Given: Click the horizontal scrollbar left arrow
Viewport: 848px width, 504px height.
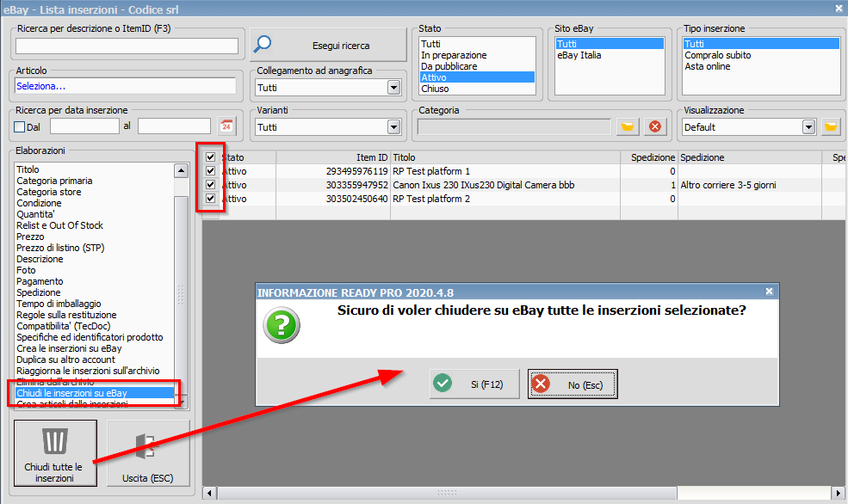Looking at the screenshot, I should pos(209,493).
